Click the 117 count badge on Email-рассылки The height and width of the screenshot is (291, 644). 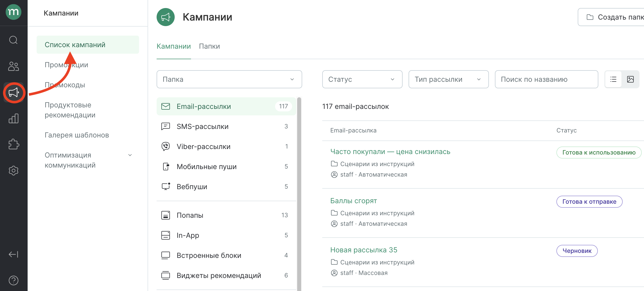pos(283,106)
